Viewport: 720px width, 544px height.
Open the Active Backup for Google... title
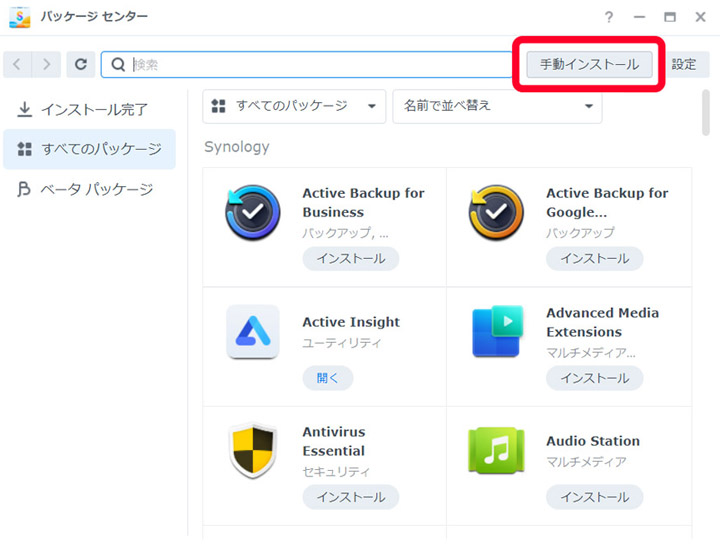(607, 202)
